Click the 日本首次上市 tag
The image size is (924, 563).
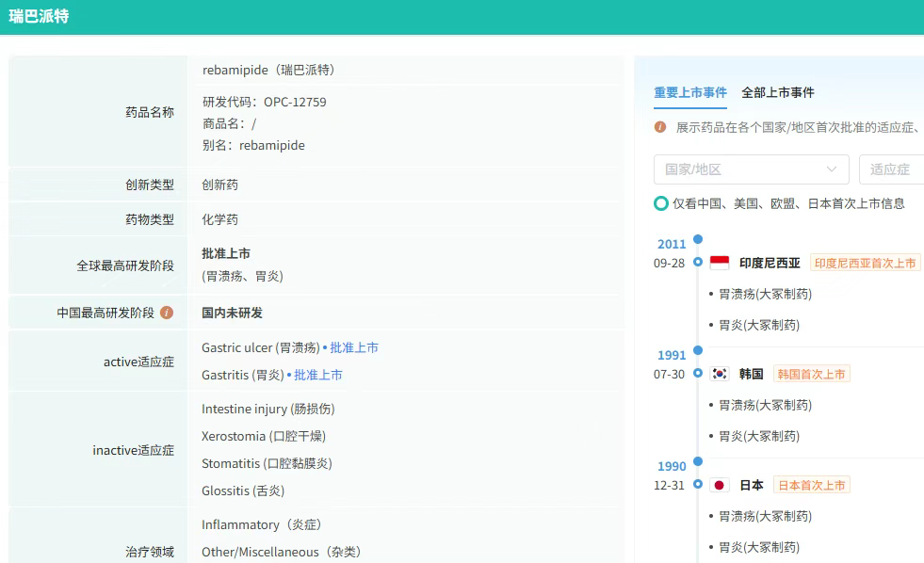pyautogui.click(x=811, y=485)
